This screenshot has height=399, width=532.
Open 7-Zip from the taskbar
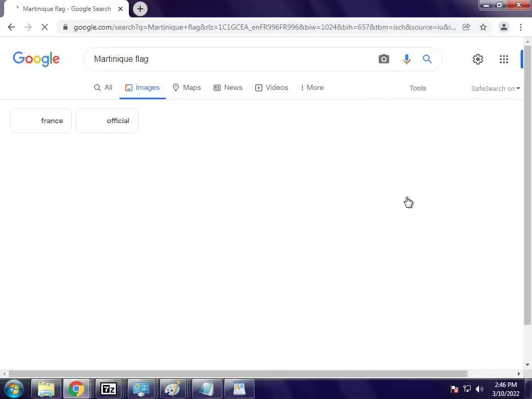coord(109,389)
